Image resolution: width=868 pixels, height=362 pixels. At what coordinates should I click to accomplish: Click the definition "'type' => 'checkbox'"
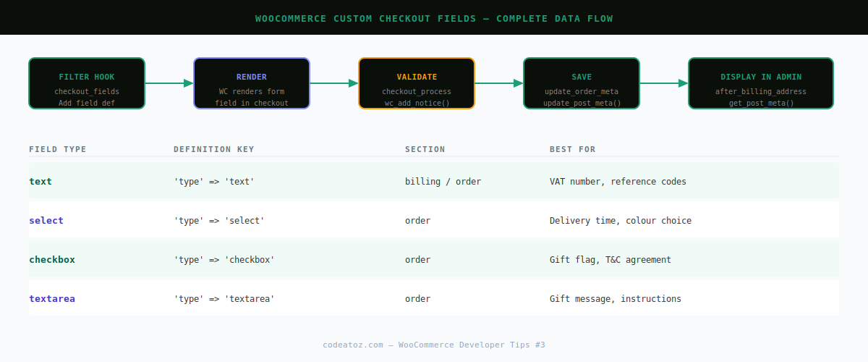pyautogui.click(x=224, y=259)
